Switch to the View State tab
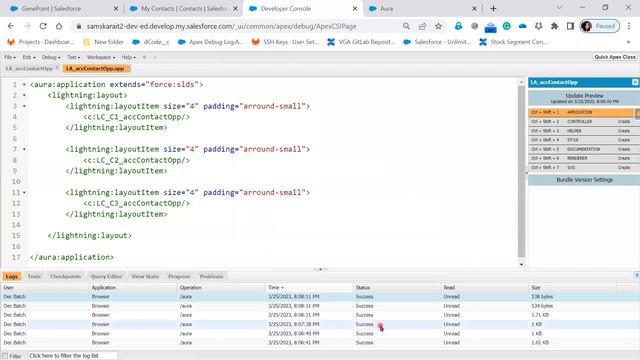This screenshot has width=640, height=360. point(145,276)
